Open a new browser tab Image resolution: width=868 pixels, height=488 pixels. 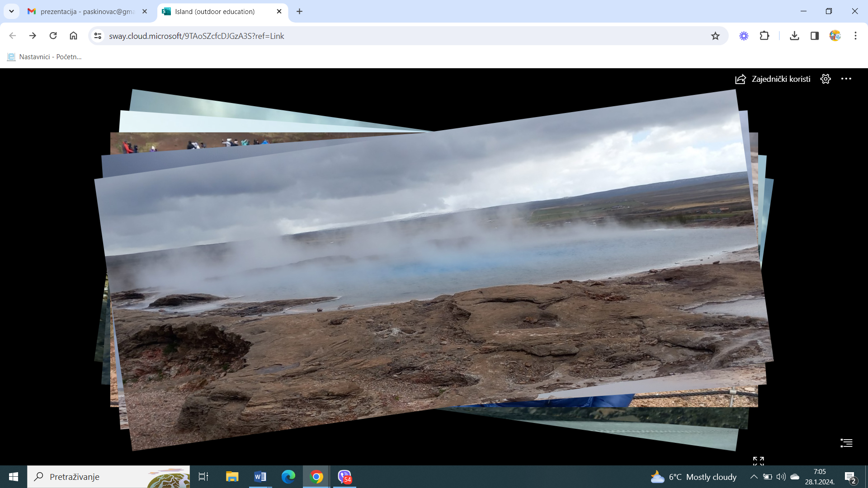pos(299,11)
